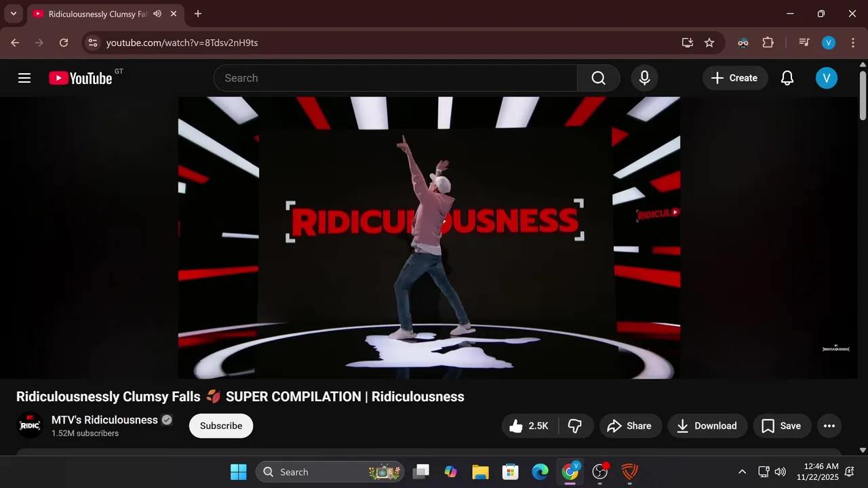The width and height of the screenshot is (868, 488).
Task: Click the YouTube search field
Action: click(395, 78)
